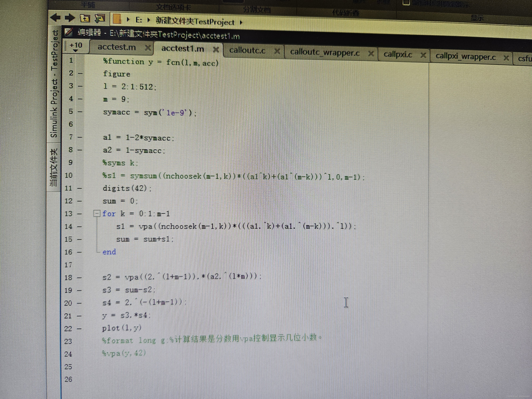
Task: Close the callpxi.c tab
Action: pos(423,55)
